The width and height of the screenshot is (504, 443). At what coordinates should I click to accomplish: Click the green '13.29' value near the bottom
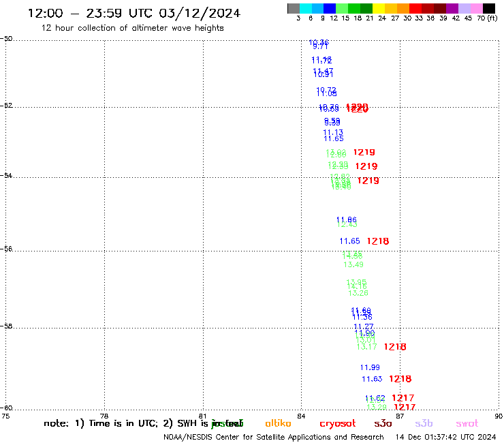coord(377,407)
